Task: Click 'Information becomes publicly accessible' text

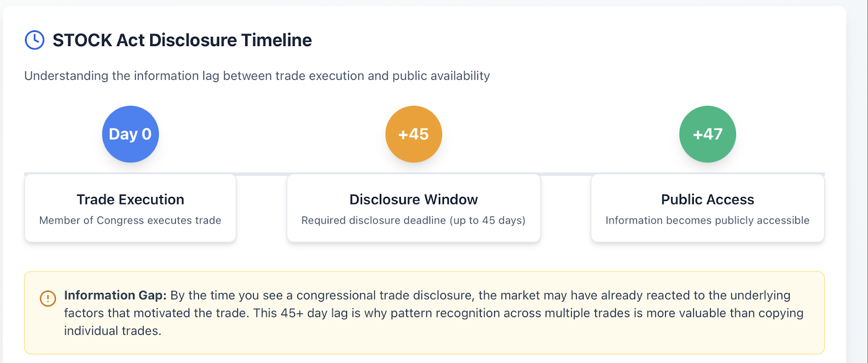Action: tap(707, 220)
